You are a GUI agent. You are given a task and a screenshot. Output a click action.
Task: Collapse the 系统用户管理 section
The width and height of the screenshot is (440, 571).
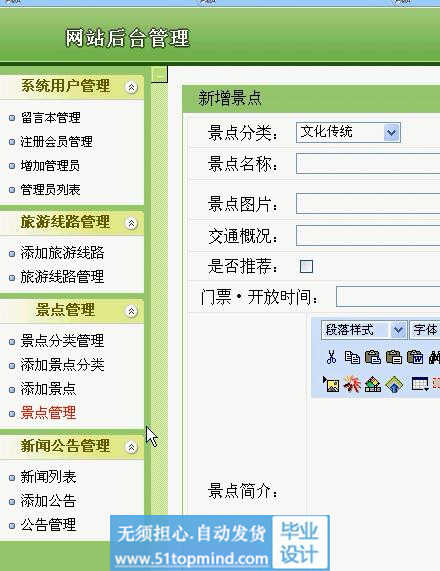(x=131, y=87)
